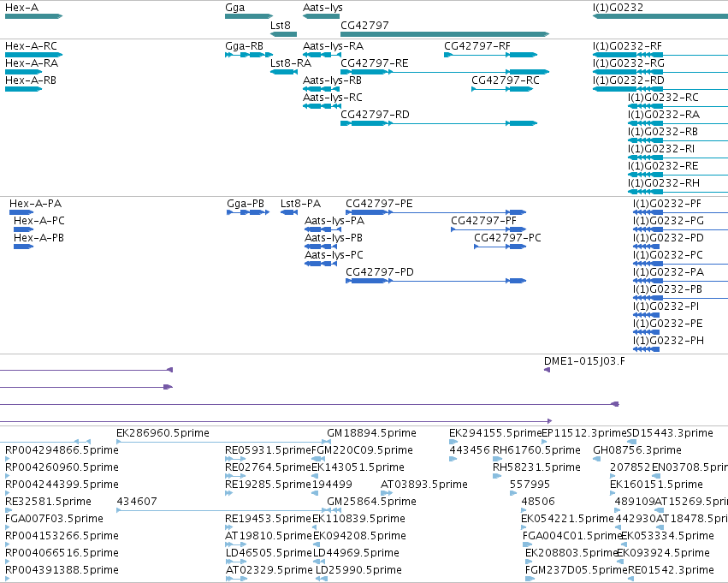Select protein Aats-lys-PC
The image size is (728, 583).
321,264
